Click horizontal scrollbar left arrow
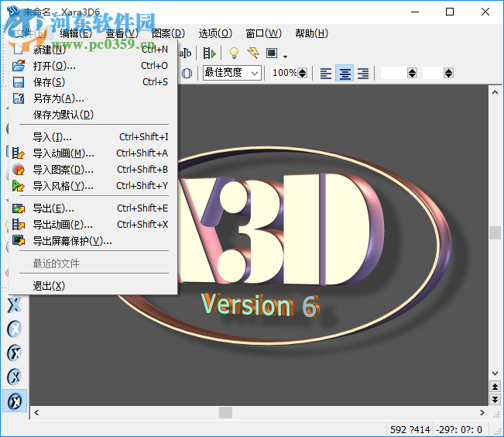This screenshot has width=504, height=437. pyautogui.click(x=36, y=412)
